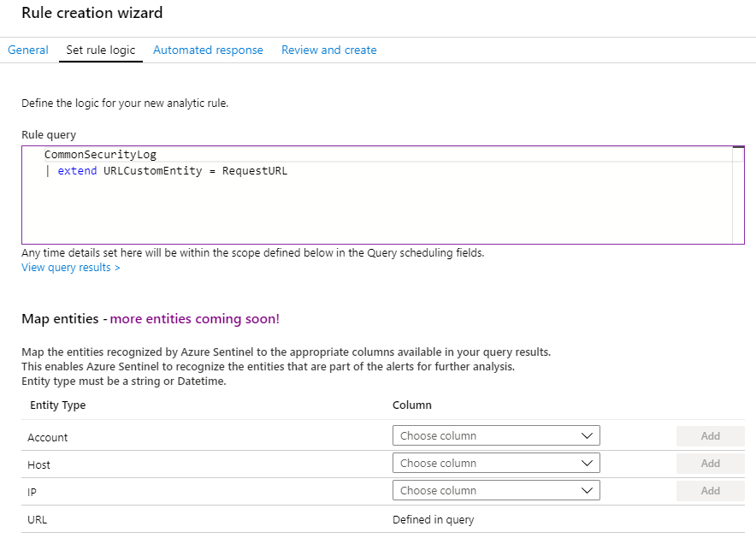The image size is (756, 544).
Task: Switch to the General tab
Action: coord(28,50)
